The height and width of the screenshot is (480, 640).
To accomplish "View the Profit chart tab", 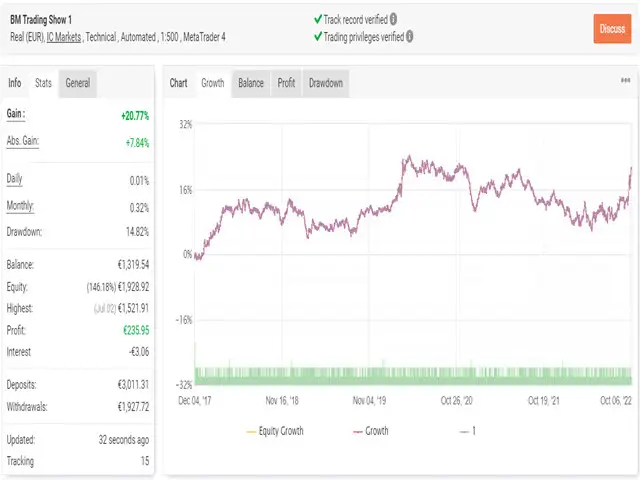I will point(286,83).
